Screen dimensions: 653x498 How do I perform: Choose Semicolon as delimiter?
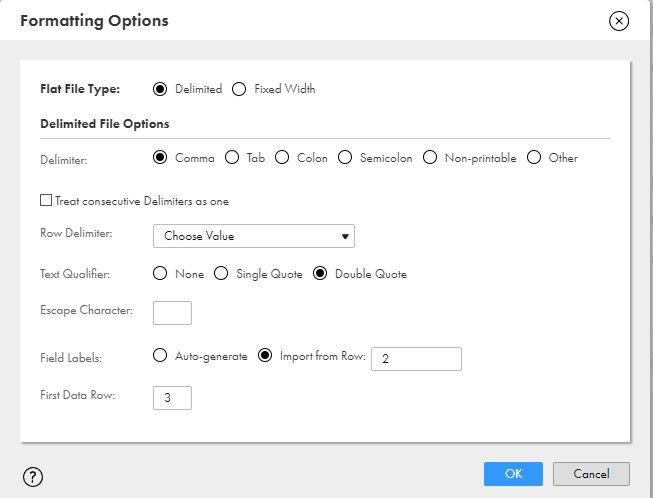[345, 157]
